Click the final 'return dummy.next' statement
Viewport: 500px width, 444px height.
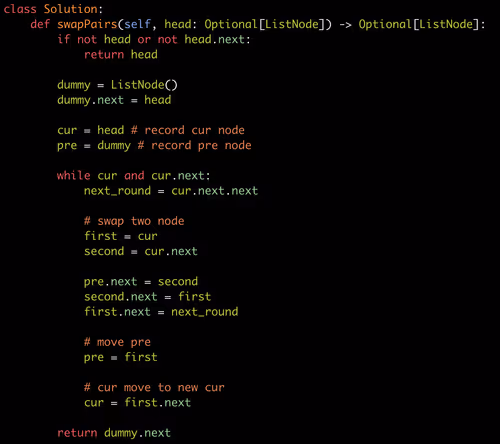pyautogui.click(x=114, y=433)
